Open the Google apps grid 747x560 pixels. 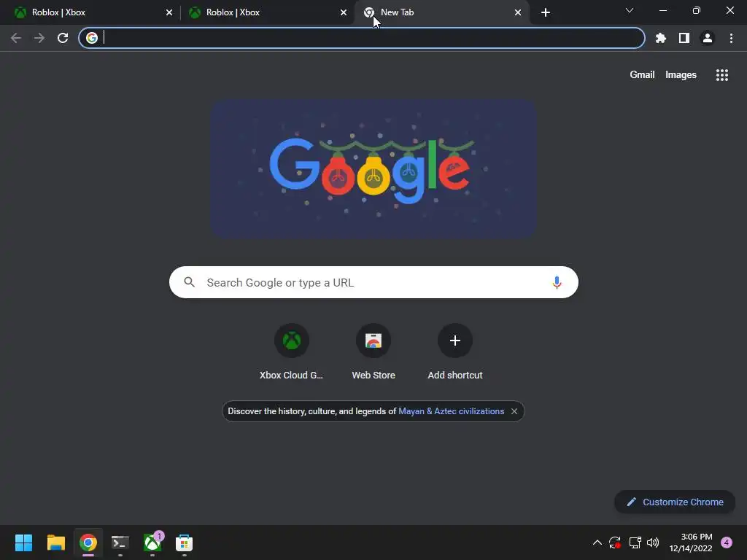pyautogui.click(x=721, y=75)
